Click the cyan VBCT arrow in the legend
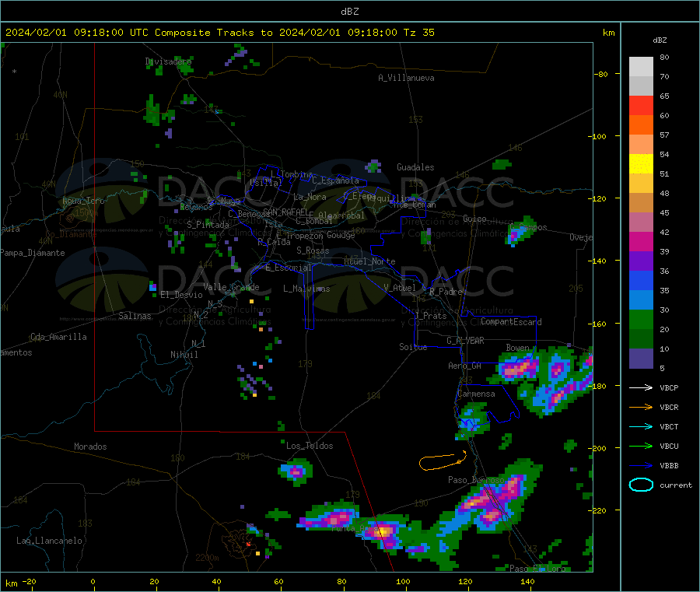Image resolution: width=700 pixels, height=592 pixels. (x=641, y=426)
